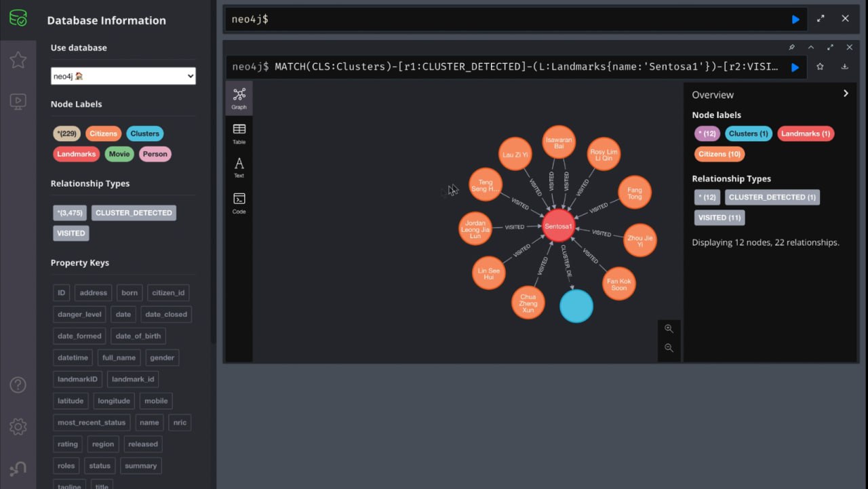The image size is (868, 489).
Task: Select the Fan Kok Soon node
Action: click(619, 283)
